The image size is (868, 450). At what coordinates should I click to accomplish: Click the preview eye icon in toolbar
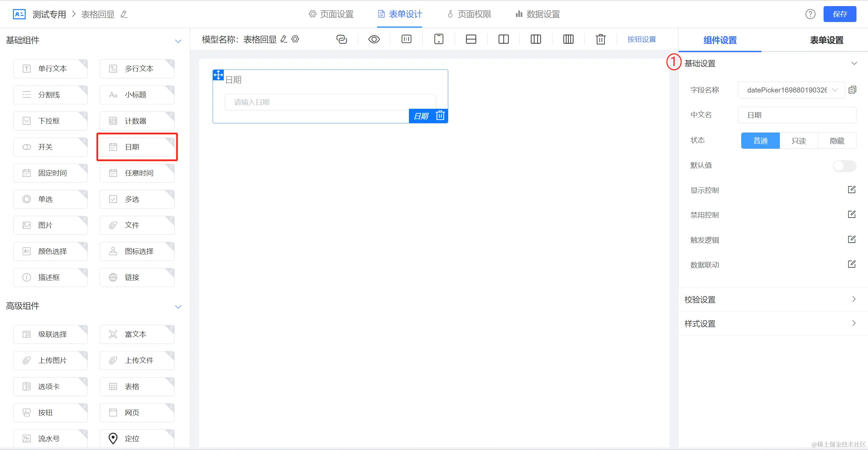[374, 39]
